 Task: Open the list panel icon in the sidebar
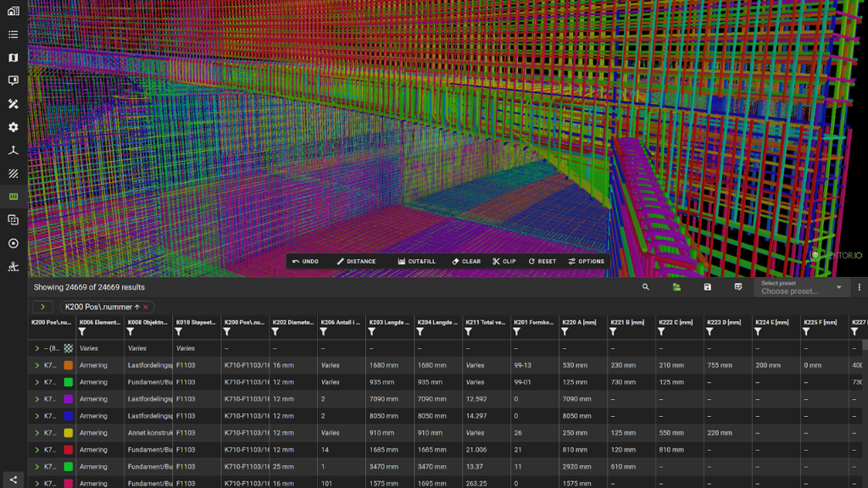tap(13, 35)
